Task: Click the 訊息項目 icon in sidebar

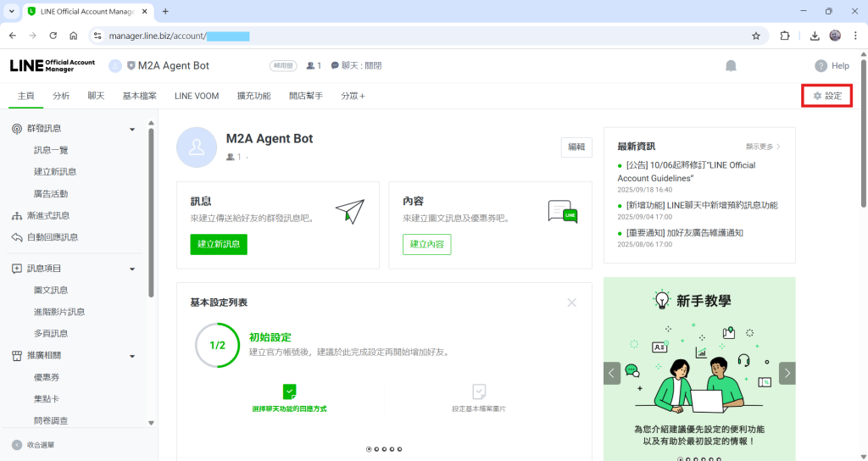Action: [17, 269]
